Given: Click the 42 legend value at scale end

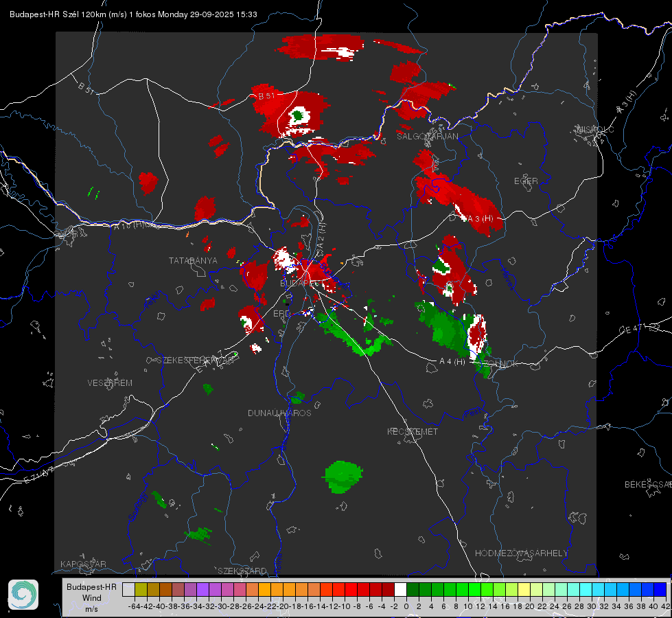Looking at the screenshot, I should coord(666,606).
